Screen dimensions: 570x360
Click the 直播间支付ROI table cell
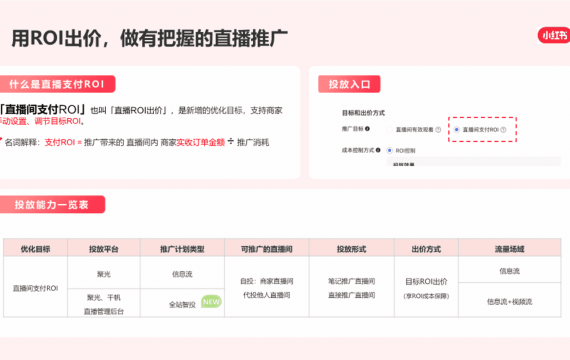pyautogui.click(x=35, y=288)
